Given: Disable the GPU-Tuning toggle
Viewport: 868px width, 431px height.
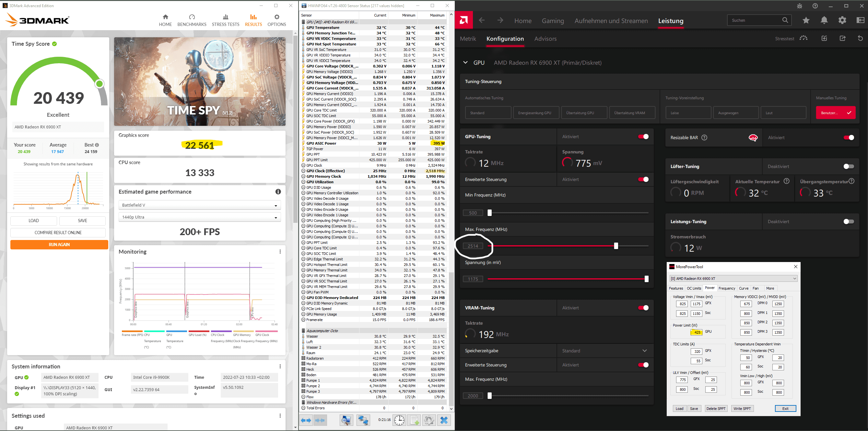Looking at the screenshot, I should click(x=643, y=137).
